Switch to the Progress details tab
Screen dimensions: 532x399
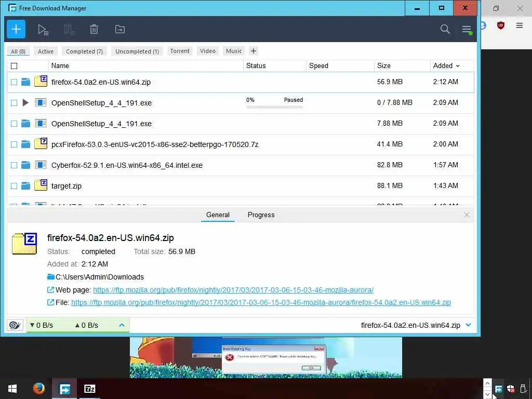coord(261,215)
